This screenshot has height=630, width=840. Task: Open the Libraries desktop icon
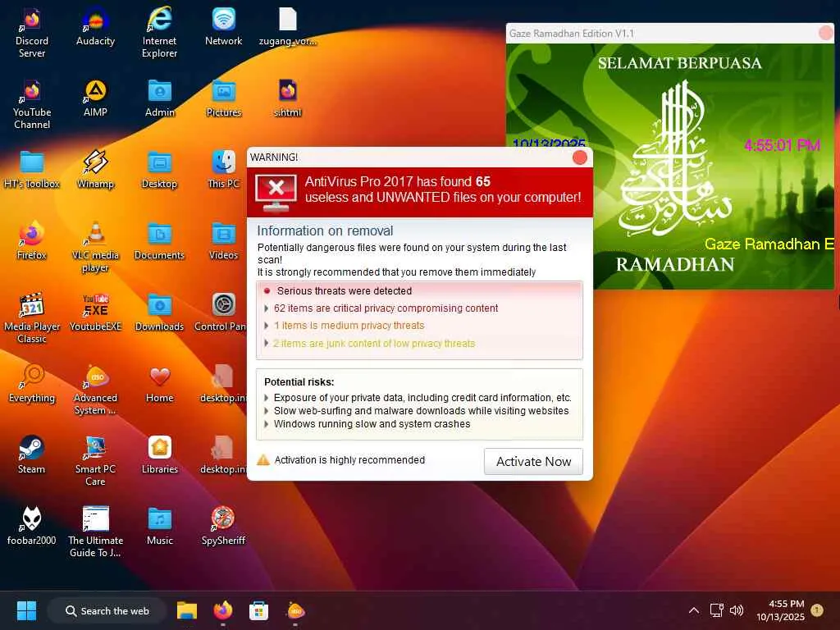click(160, 454)
